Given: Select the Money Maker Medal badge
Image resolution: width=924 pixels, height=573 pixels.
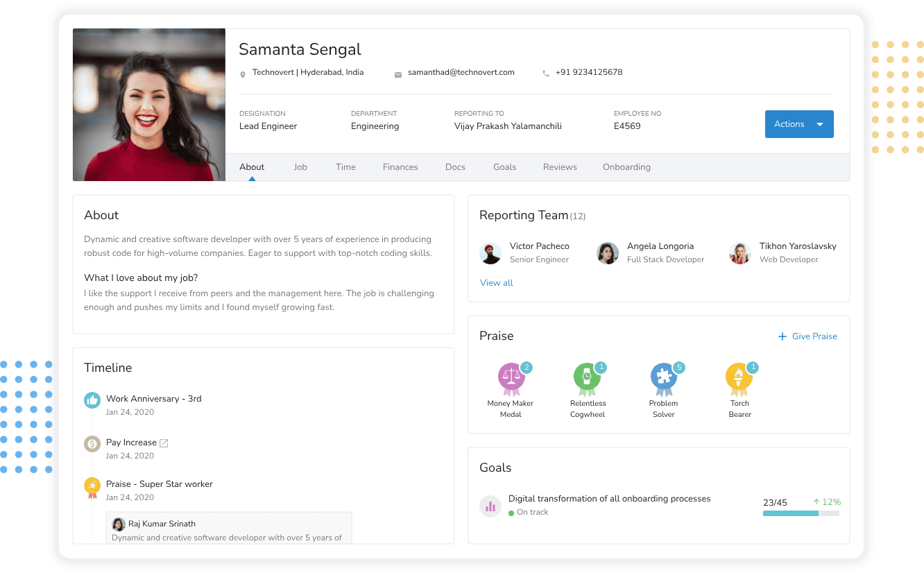Looking at the screenshot, I should tap(511, 379).
